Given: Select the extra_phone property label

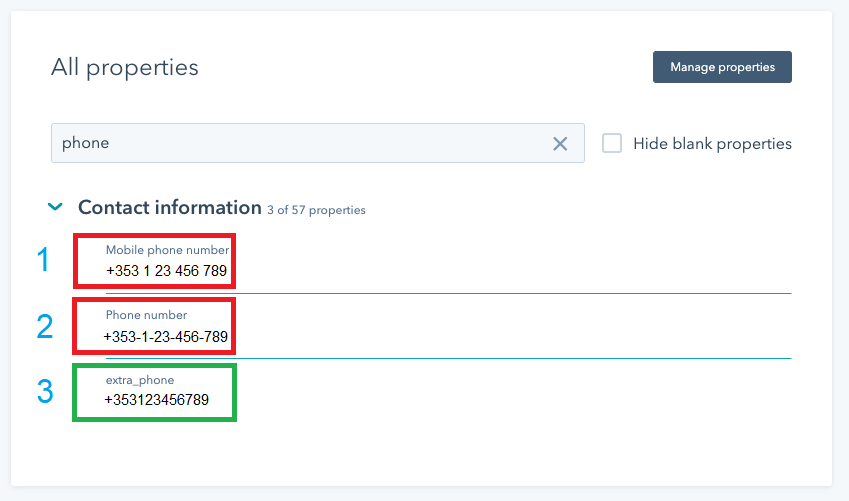Looking at the screenshot, I should point(139,380).
